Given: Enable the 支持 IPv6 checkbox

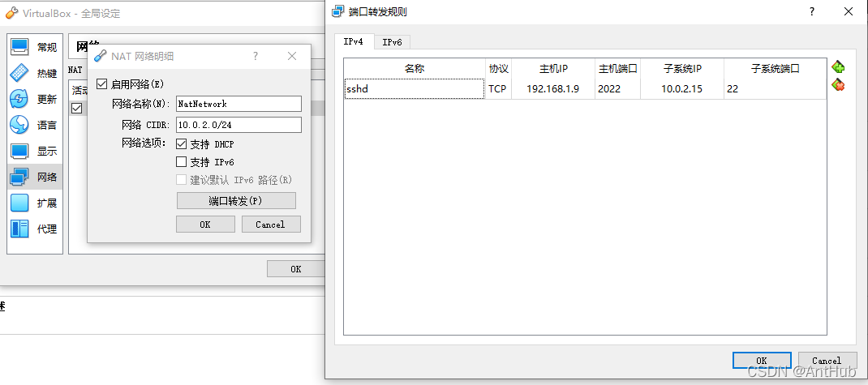Looking at the screenshot, I should (181, 162).
